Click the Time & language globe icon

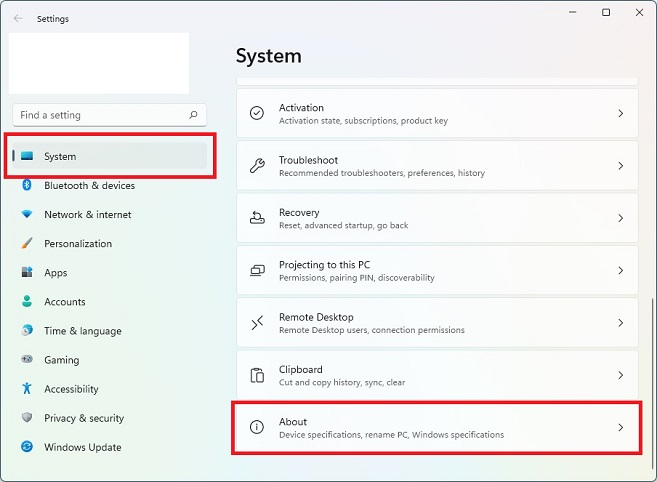click(x=27, y=330)
